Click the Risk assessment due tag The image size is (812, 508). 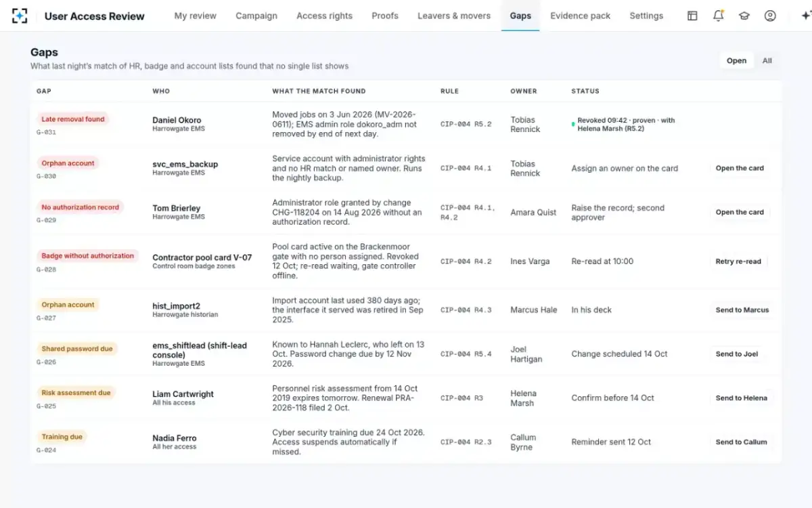coord(76,393)
